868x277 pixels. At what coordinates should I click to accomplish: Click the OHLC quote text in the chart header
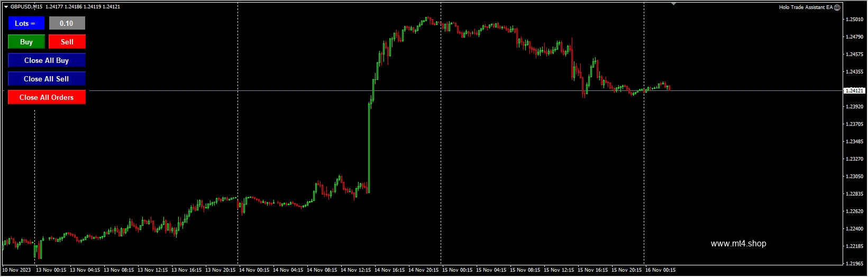pos(83,7)
